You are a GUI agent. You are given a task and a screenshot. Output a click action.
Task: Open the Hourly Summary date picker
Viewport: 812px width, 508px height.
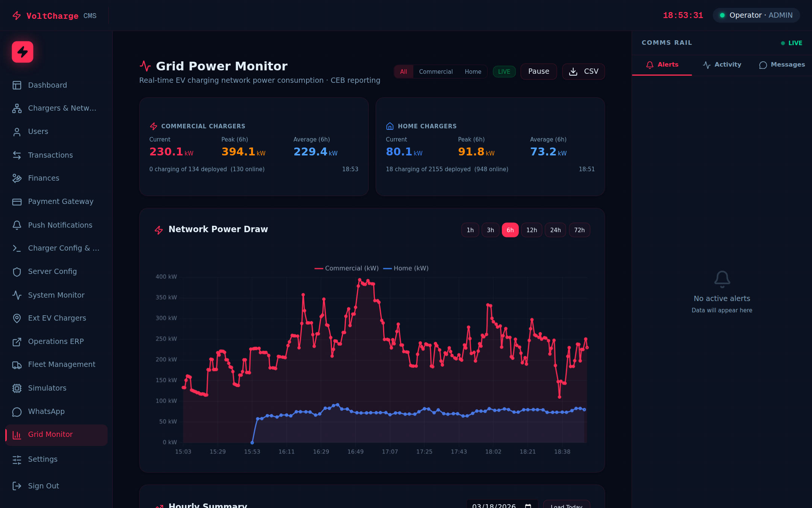pos(528,506)
